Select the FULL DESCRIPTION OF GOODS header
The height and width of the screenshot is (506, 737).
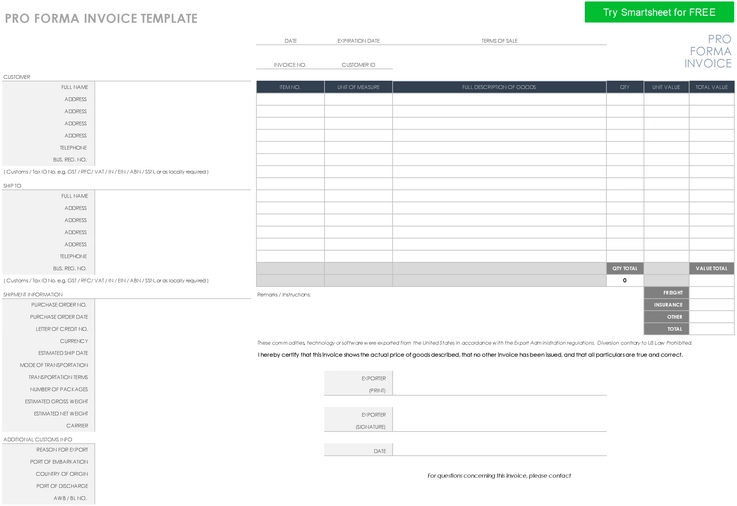tap(499, 87)
